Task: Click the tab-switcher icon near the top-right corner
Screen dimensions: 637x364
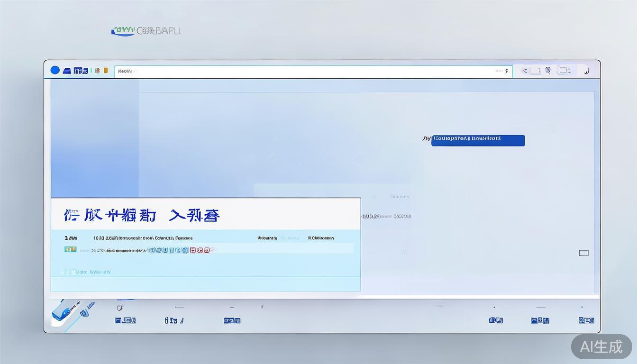Action: click(x=564, y=70)
